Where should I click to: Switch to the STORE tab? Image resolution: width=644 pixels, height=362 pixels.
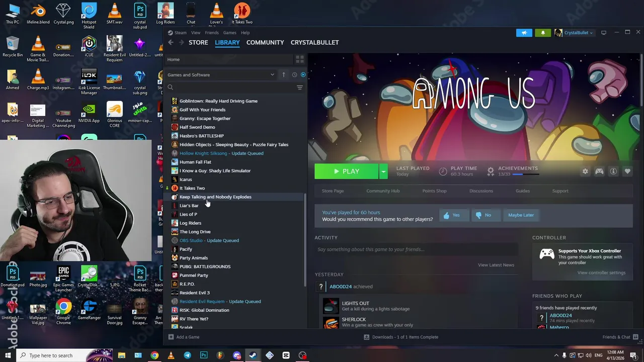coord(198,42)
